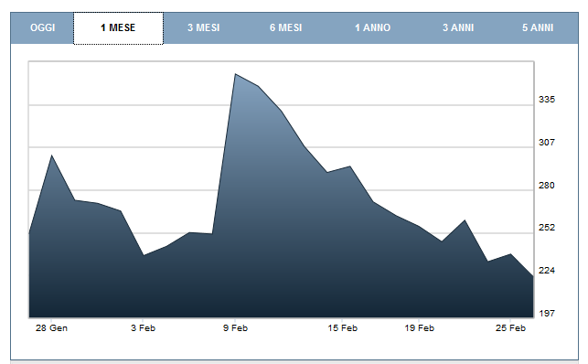
Task: Select the 1 MESE tab
Action: pos(118,27)
